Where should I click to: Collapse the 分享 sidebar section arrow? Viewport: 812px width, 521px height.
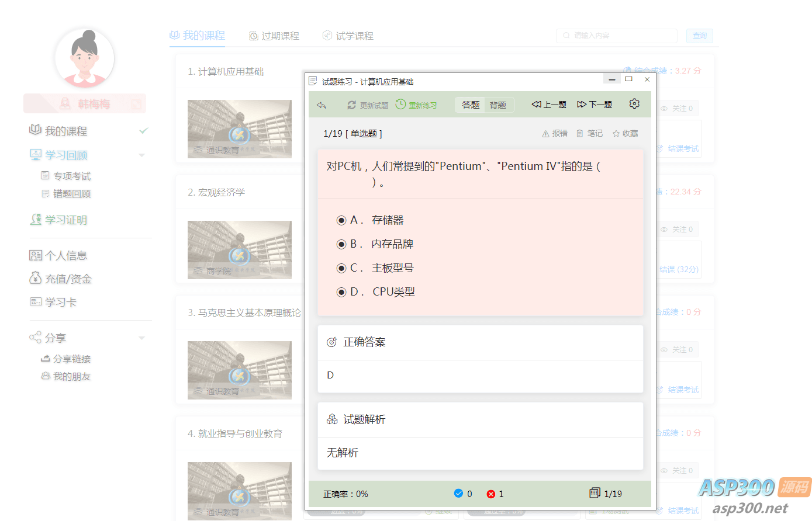[x=141, y=338]
